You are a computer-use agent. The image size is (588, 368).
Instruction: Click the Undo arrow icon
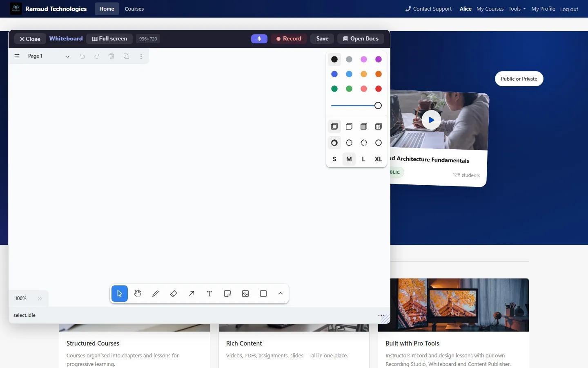click(x=82, y=56)
